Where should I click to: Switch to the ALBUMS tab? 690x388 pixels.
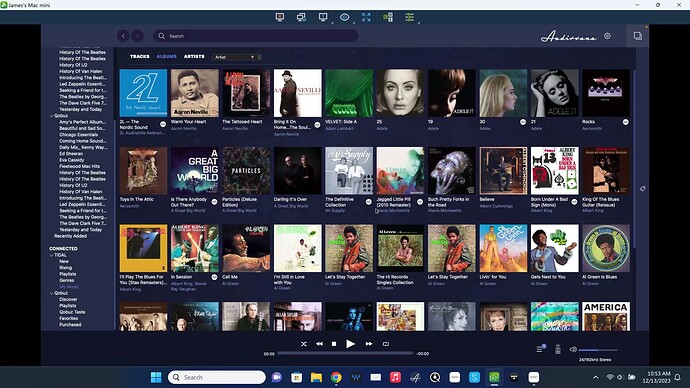tap(166, 56)
